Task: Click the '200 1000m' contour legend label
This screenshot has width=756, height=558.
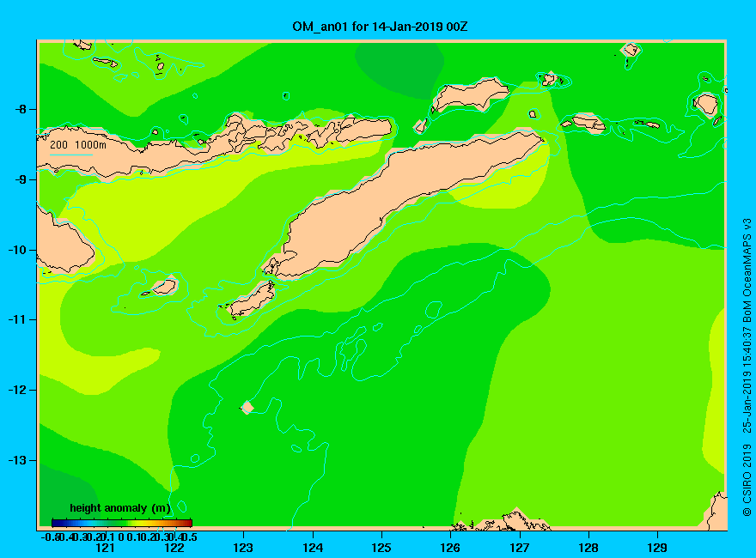Action: [x=78, y=144]
